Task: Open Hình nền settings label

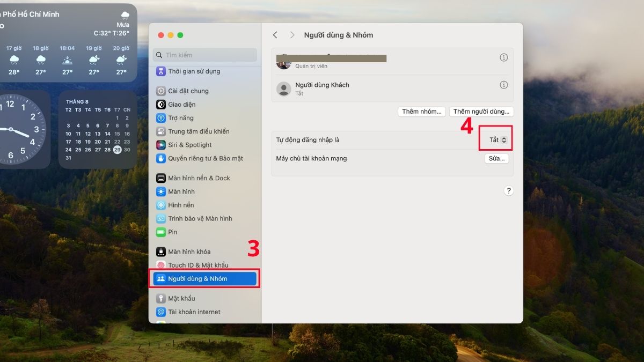Action: click(181, 205)
